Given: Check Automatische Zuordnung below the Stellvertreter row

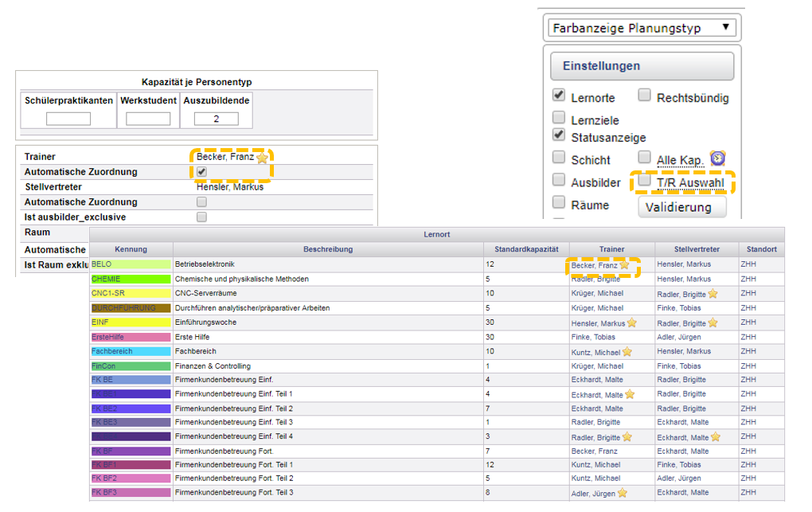Looking at the screenshot, I should point(201,201).
